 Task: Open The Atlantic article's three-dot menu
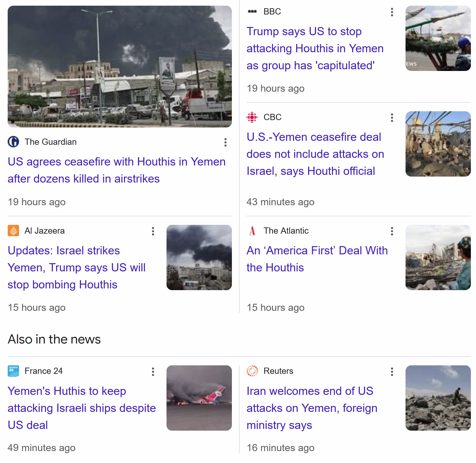tap(392, 231)
